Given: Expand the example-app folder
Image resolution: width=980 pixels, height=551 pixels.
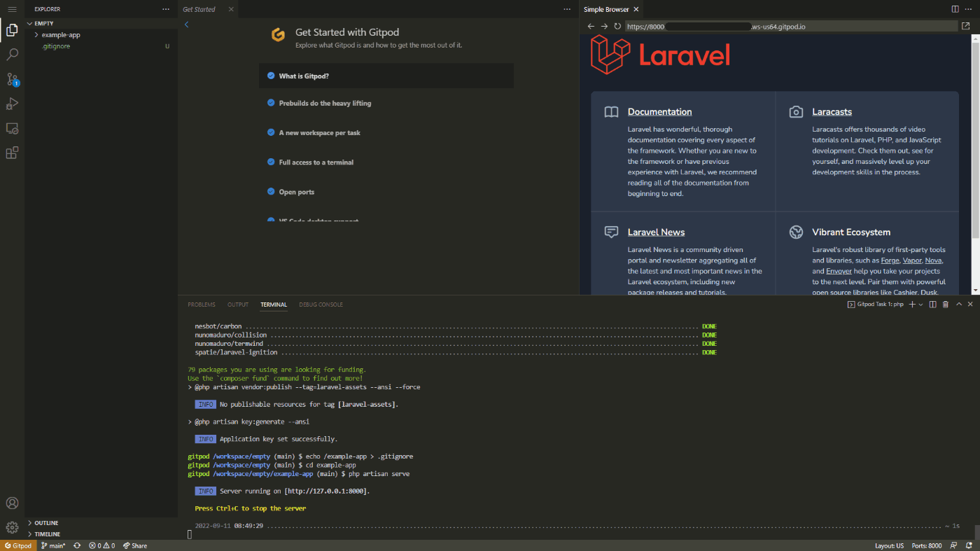Looking at the screenshot, I should (101, 34).
